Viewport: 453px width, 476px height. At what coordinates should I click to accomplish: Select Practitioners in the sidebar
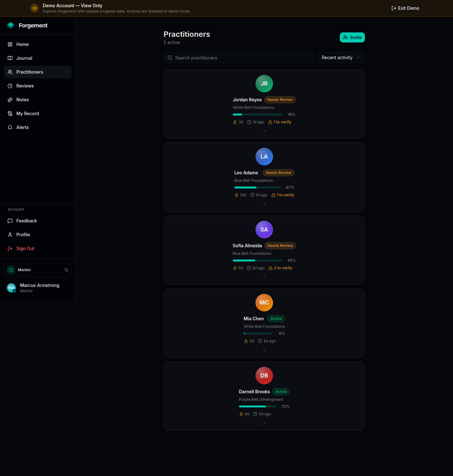coord(37,72)
